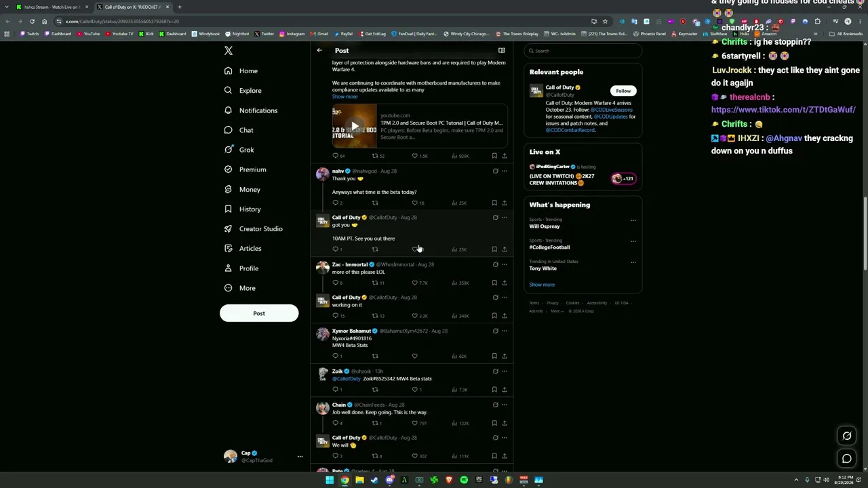The height and width of the screenshot is (488, 868).
Task: Open Grok from the sidebar
Action: tap(239, 150)
